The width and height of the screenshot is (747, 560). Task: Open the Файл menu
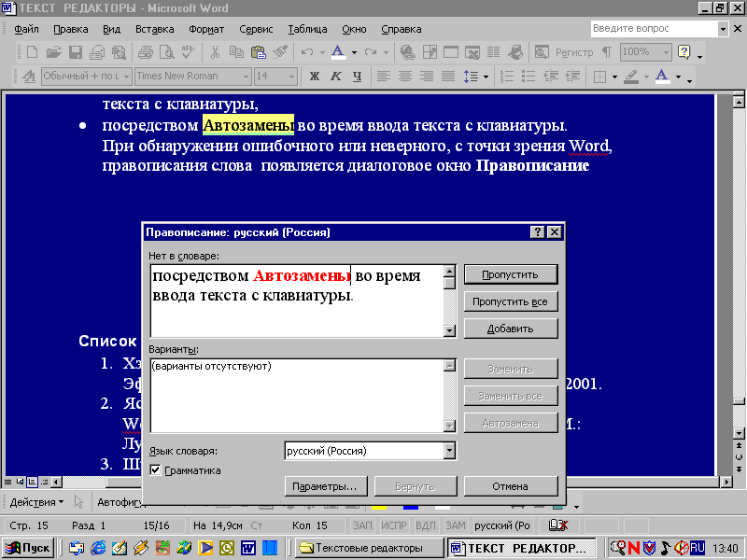click(x=26, y=29)
